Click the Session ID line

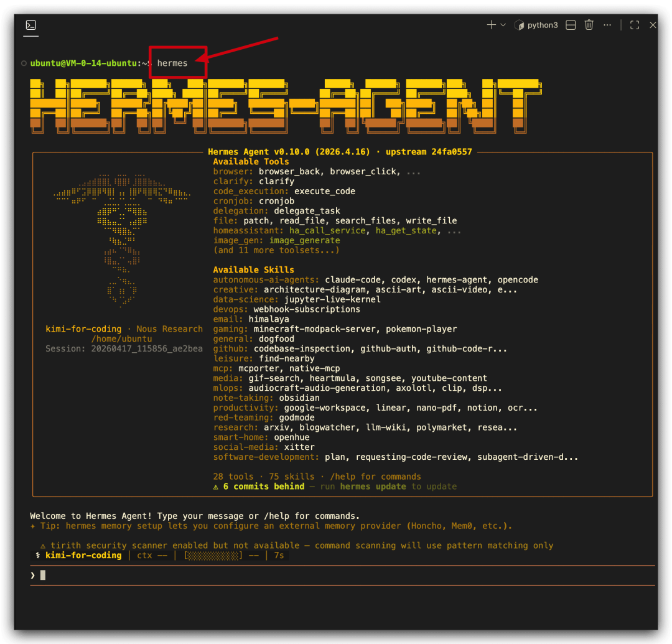click(124, 349)
